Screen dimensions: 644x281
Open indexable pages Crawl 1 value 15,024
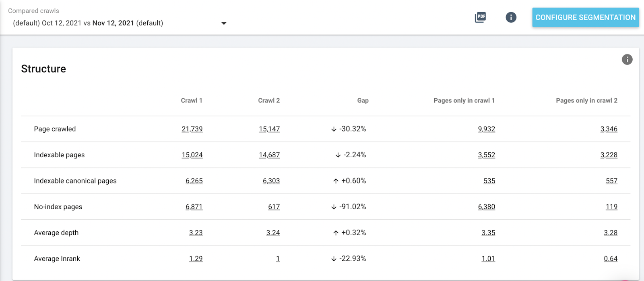coord(192,155)
